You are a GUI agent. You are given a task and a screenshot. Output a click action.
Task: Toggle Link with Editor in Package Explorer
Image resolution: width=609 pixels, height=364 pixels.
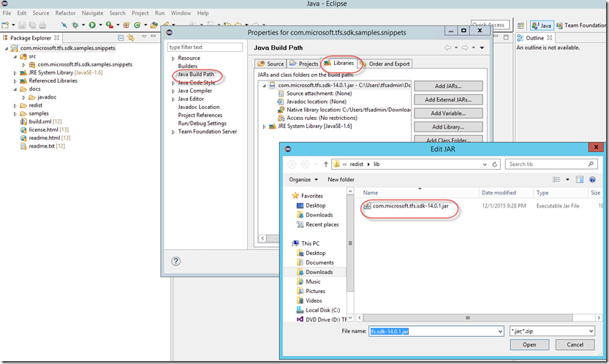click(x=132, y=38)
